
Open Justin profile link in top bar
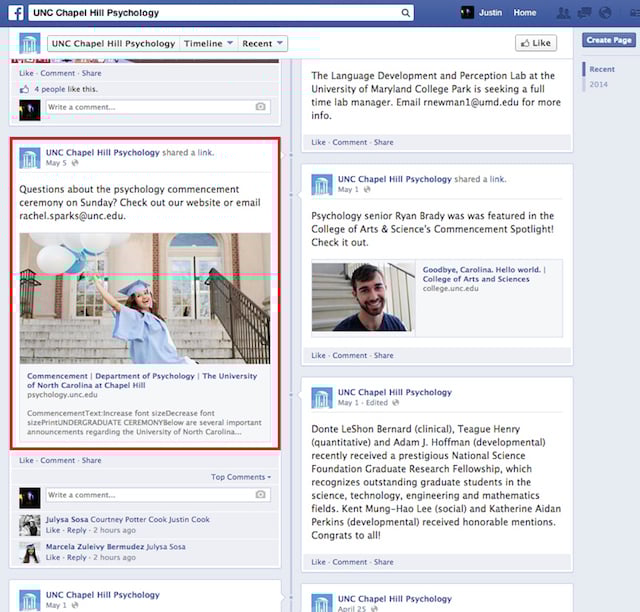(x=490, y=13)
